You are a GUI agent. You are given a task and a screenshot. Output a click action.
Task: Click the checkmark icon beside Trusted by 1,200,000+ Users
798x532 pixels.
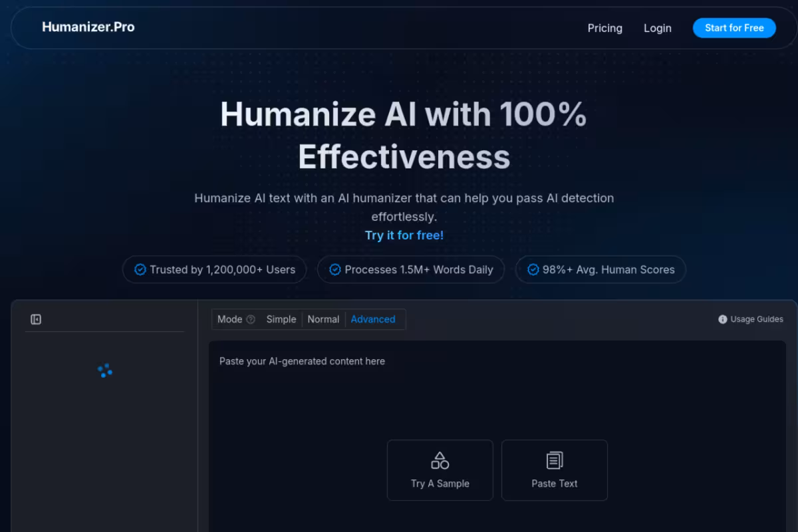point(140,269)
